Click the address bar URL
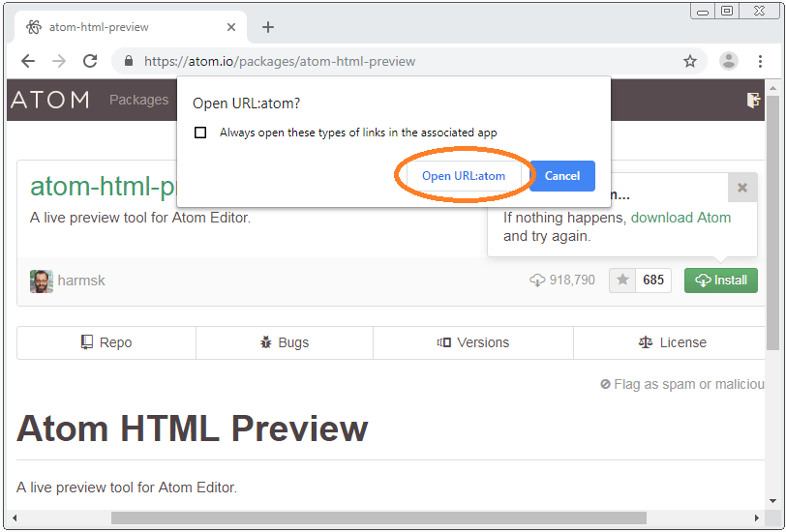The width and height of the screenshot is (786, 532). 280,61
